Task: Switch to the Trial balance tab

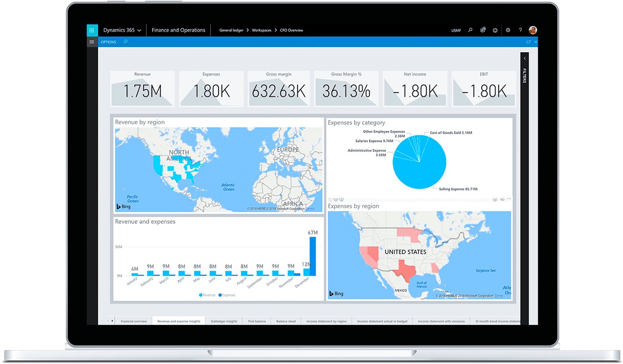Action: (256, 320)
